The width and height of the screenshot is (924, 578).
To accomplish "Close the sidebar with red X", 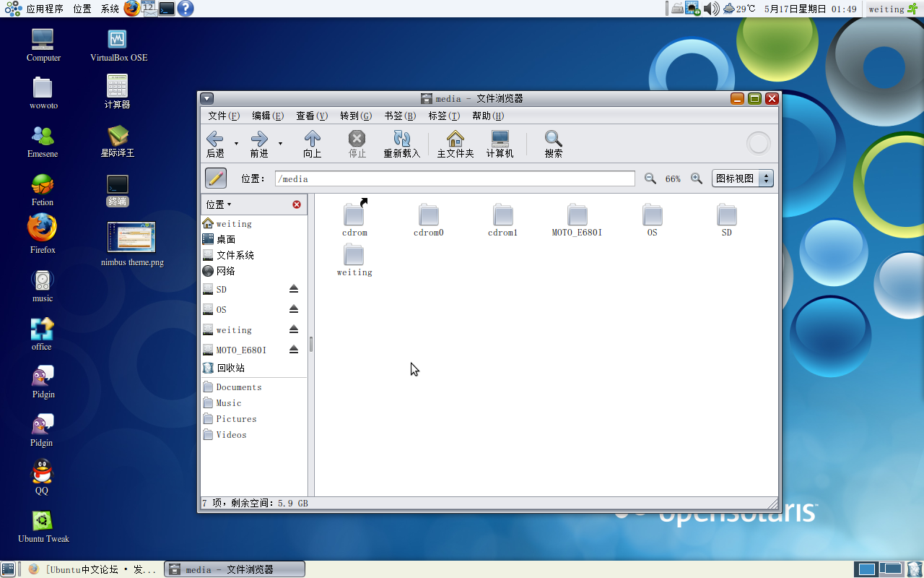I will click(297, 204).
